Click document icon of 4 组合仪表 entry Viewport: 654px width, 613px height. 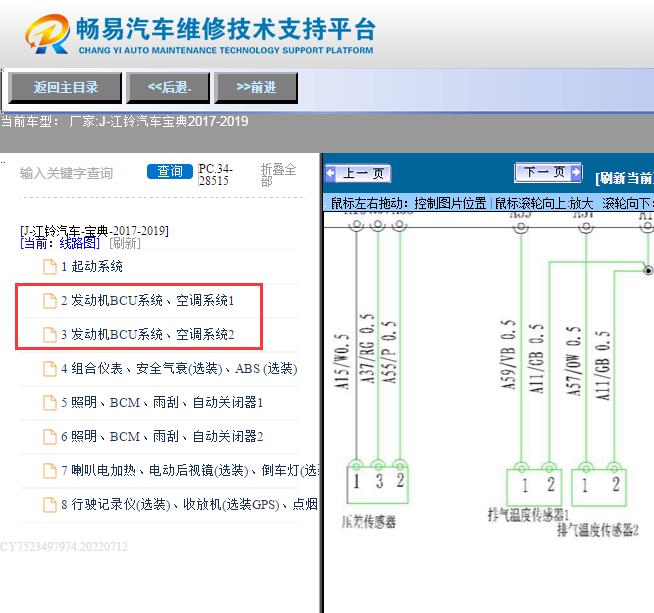[50, 369]
